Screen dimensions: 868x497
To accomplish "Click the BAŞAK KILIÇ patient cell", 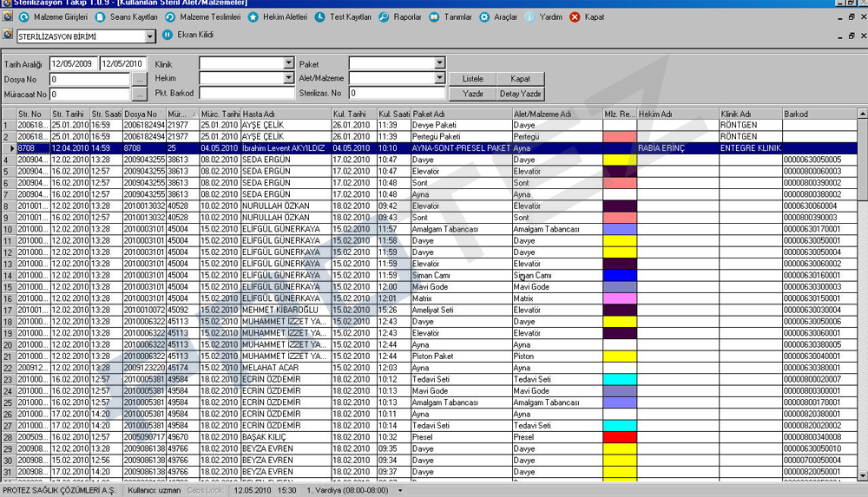I will coord(286,437).
